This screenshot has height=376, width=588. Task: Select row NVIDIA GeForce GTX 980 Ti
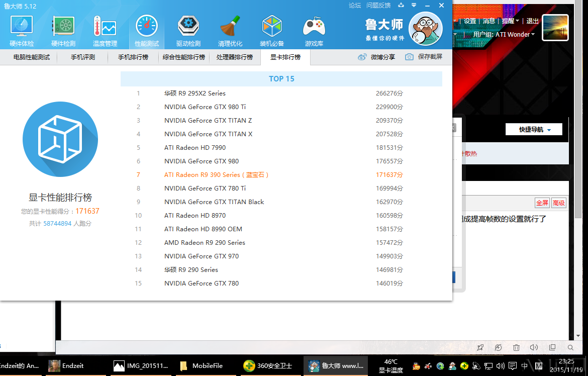click(x=281, y=107)
